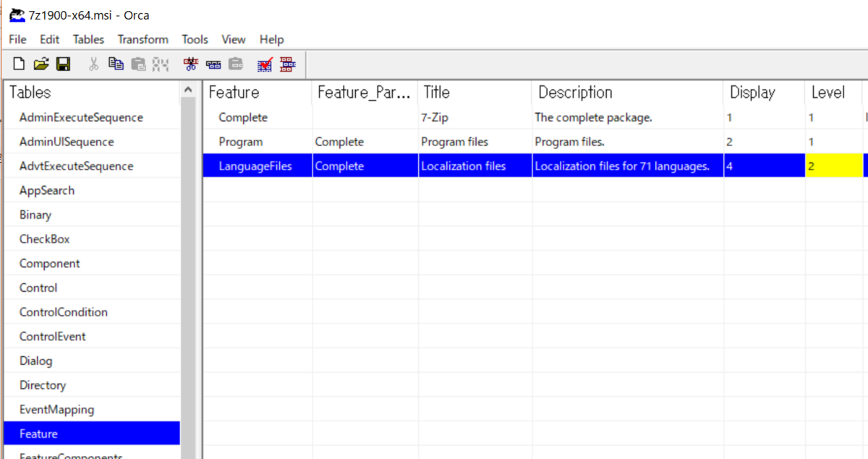Select the highlighted Feature table entry
Image resolution: width=868 pixels, height=459 pixels.
click(x=92, y=434)
